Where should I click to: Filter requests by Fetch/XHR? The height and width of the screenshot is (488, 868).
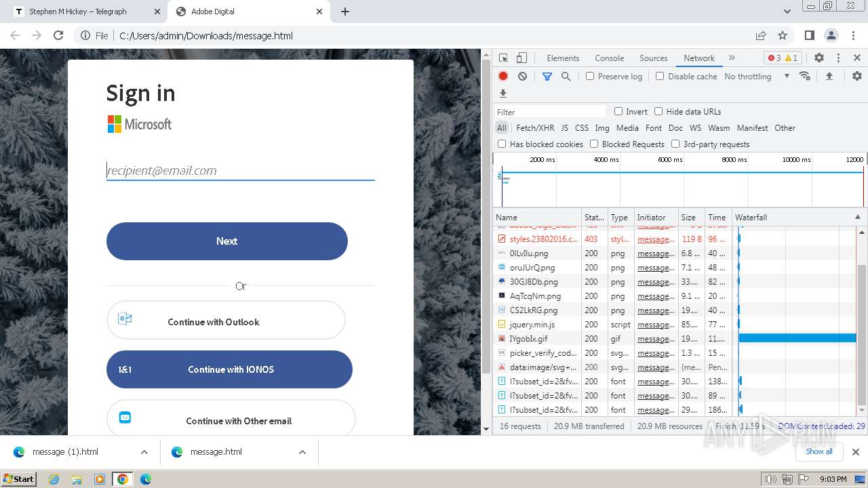coord(535,128)
